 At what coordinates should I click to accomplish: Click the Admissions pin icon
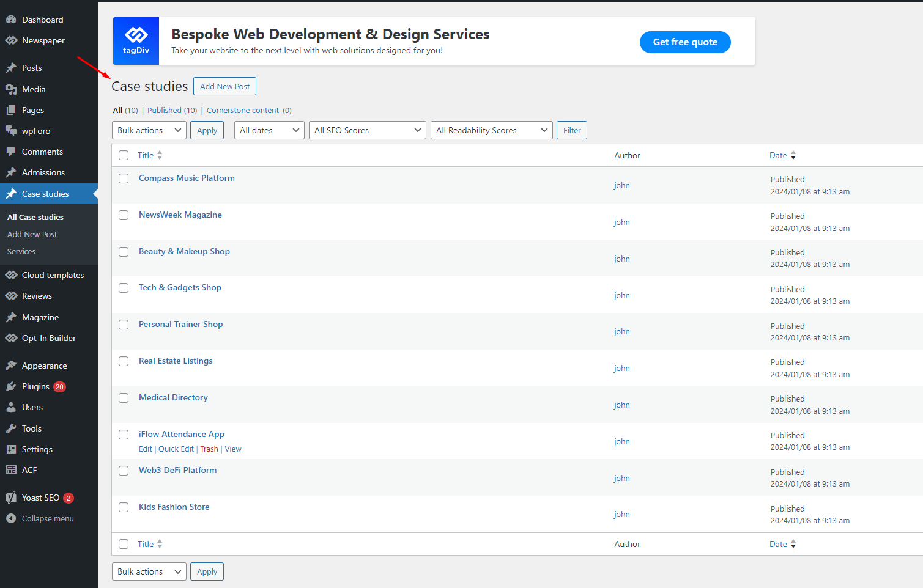coord(11,172)
